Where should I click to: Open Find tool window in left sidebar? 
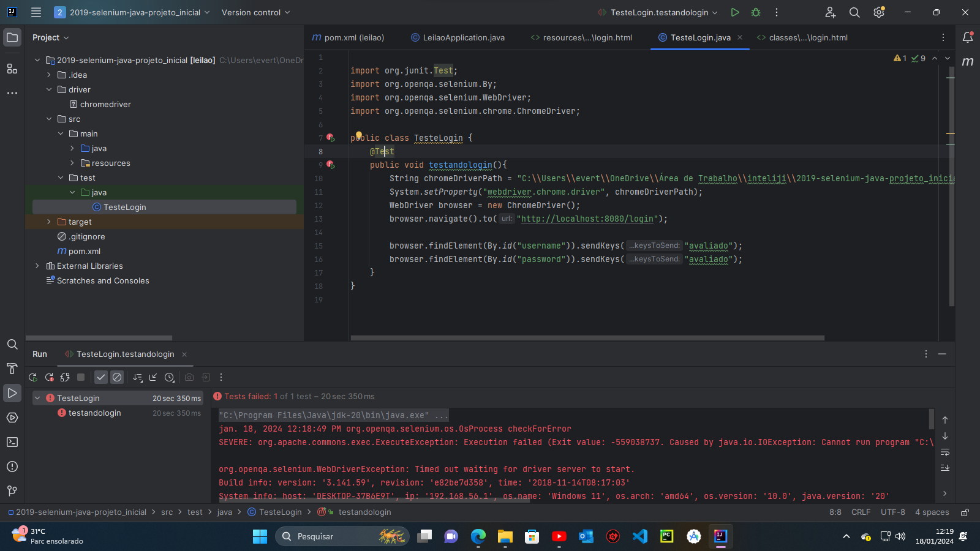(x=12, y=344)
